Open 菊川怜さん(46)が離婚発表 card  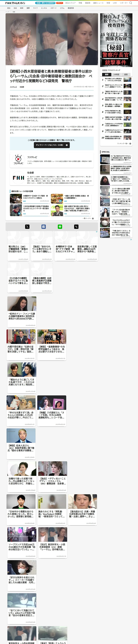coord(18,246)
